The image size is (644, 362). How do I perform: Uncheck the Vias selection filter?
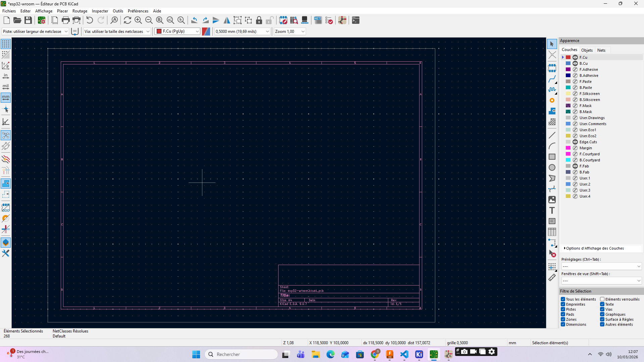point(602,309)
